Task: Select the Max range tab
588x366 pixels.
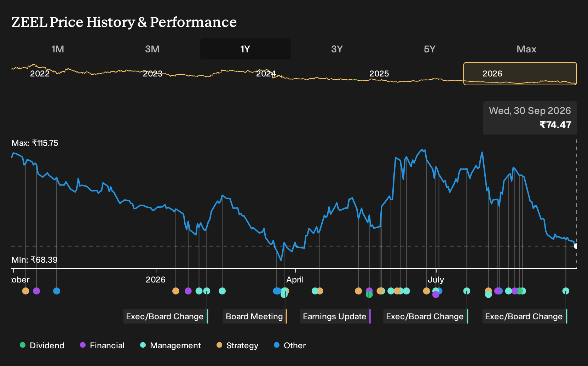Action: (x=526, y=49)
